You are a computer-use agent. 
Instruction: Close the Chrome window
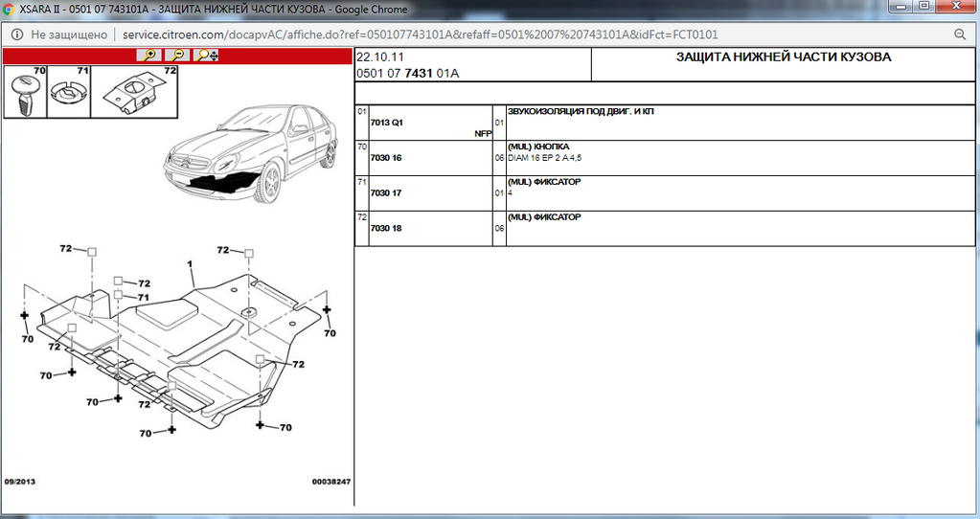click(x=955, y=7)
